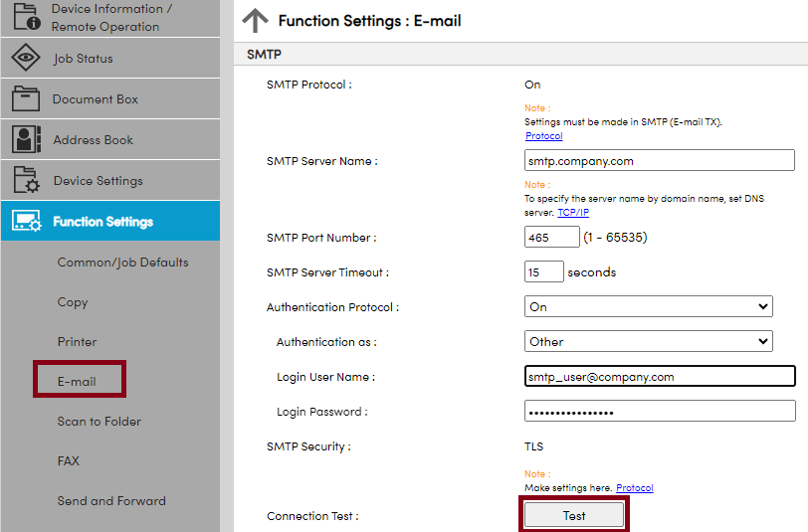808x532 pixels.
Task: Focus the SMTP Port Number field
Action: 551,238
